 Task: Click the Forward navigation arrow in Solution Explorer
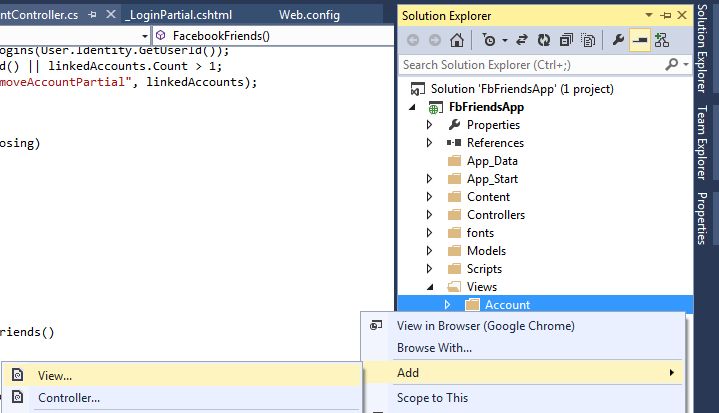435,40
